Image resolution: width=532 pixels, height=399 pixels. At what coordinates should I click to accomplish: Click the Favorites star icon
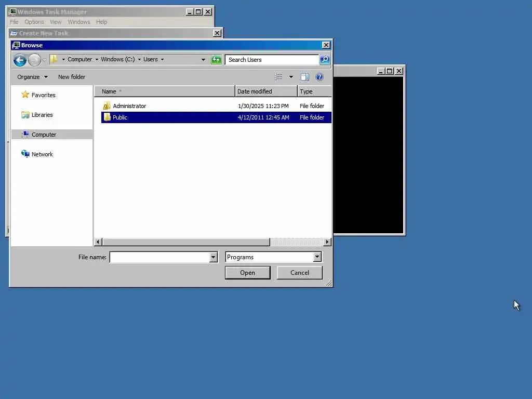pyautogui.click(x=25, y=95)
